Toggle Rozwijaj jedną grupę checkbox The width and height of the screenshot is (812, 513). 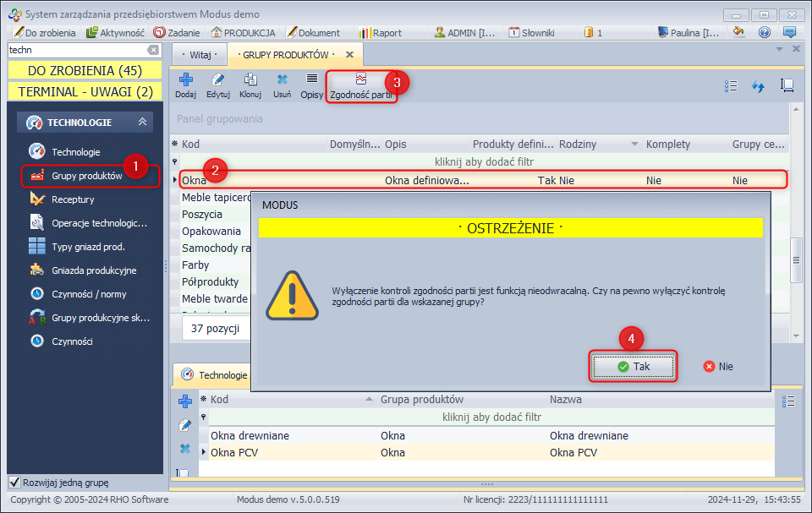coord(14,483)
